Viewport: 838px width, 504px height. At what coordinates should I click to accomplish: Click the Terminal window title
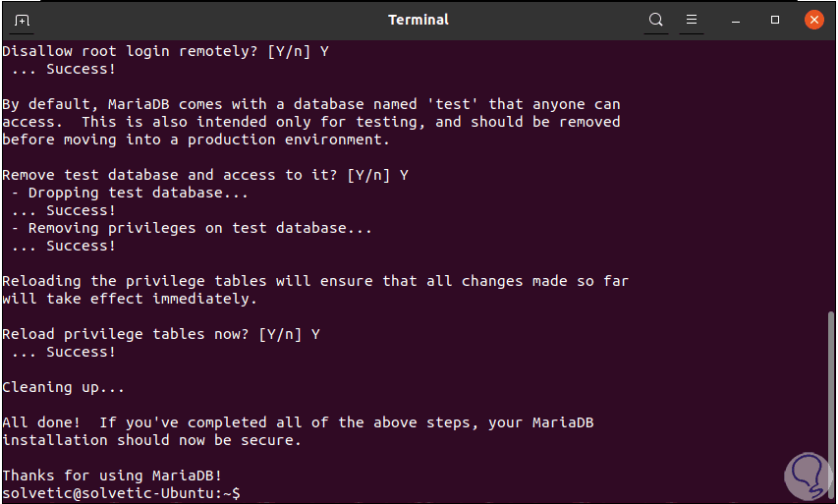pos(419,20)
